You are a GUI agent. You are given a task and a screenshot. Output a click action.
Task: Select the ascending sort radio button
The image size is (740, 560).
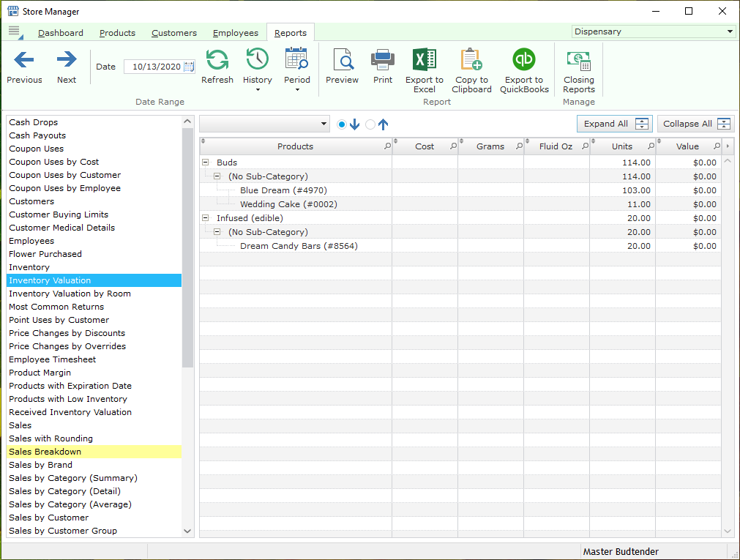370,124
